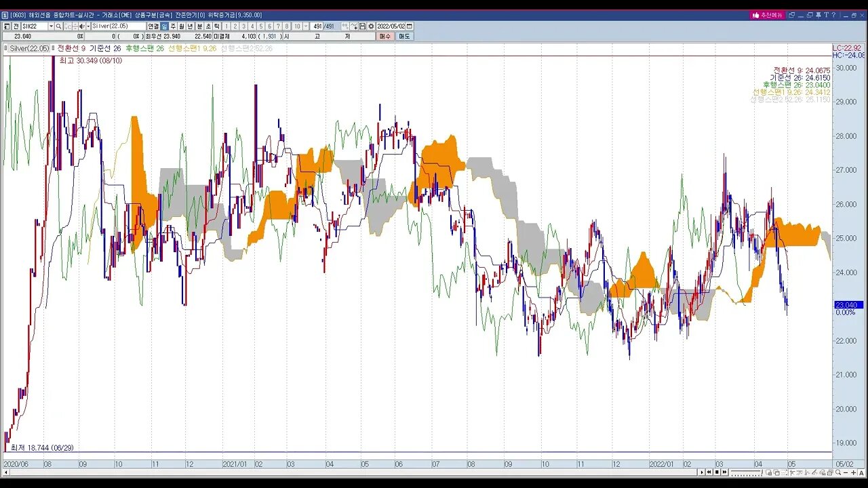Click the A auto-scale button at bottom right
Image resolution: width=868 pixels, height=488 pixels.
click(x=861, y=472)
